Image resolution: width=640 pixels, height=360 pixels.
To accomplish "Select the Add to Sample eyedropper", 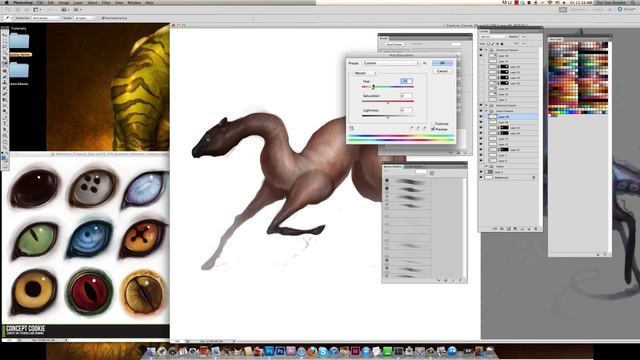I will [418, 128].
